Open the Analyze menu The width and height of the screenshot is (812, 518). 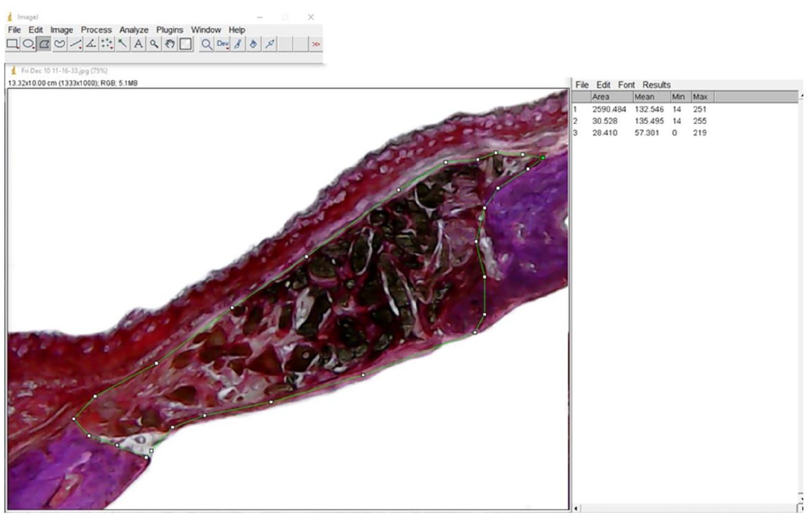(134, 30)
